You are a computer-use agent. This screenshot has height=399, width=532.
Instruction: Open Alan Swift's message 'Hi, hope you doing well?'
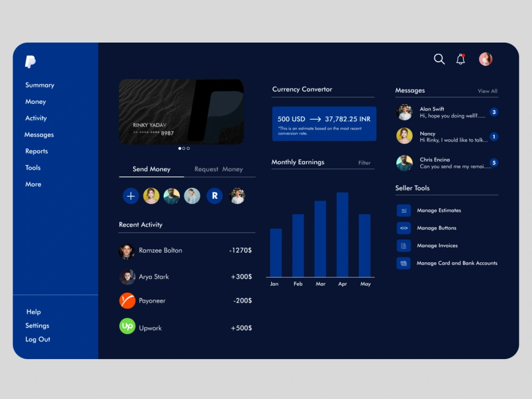tap(452, 115)
